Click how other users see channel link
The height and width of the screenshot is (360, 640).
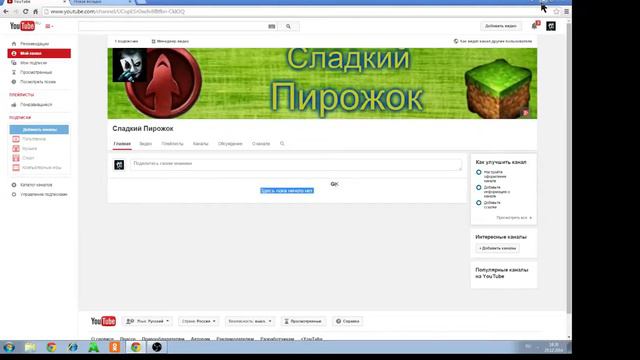(493, 41)
